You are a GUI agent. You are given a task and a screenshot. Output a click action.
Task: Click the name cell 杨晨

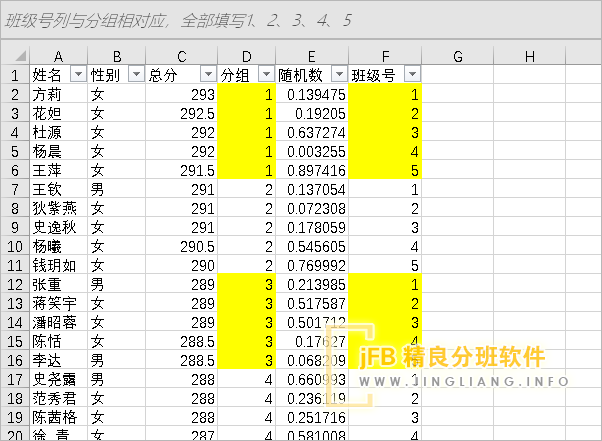[59, 151]
